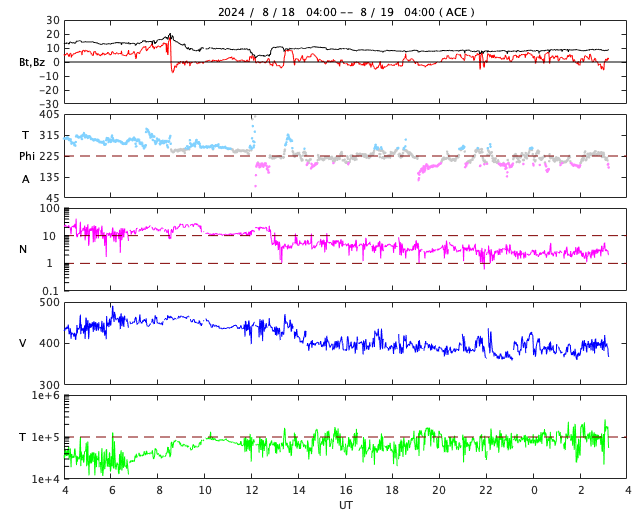The width and height of the screenshot is (640, 512).
Task: Click the 2 tick on the UT axis
Action: click(581, 490)
